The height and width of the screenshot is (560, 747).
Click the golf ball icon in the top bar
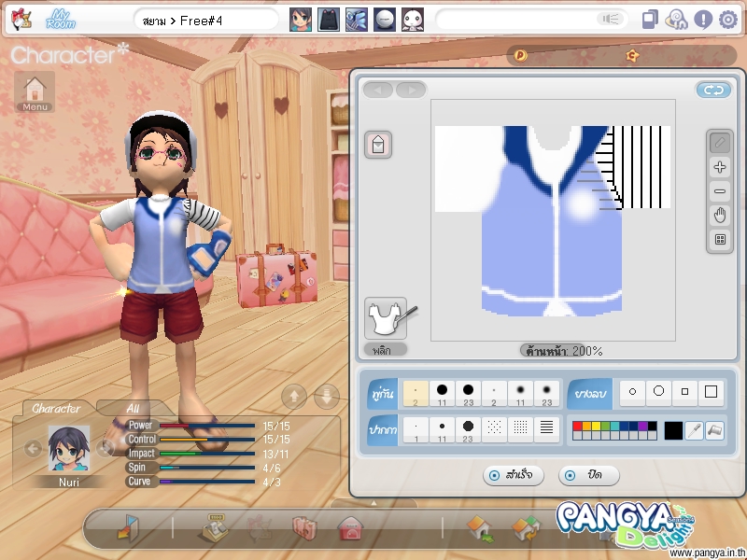[x=385, y=20]
